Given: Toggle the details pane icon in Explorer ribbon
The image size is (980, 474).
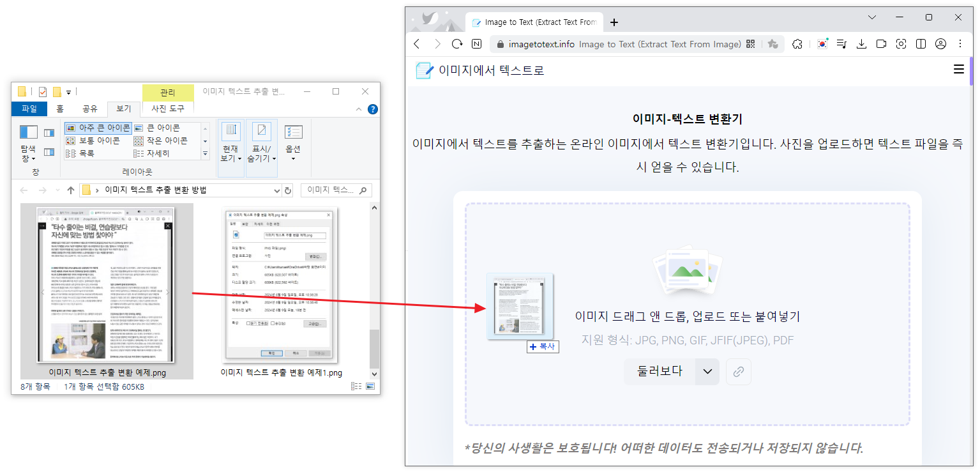Looking at the screenshot, I should pos(49,152).
